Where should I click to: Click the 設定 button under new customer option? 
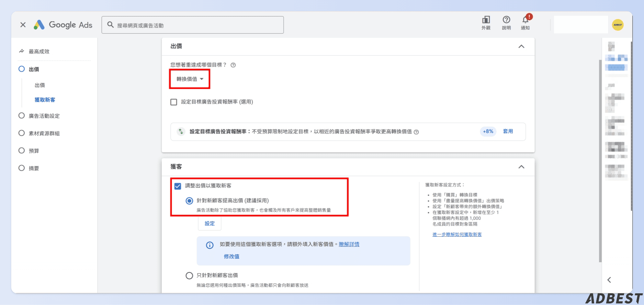[209, 223]
